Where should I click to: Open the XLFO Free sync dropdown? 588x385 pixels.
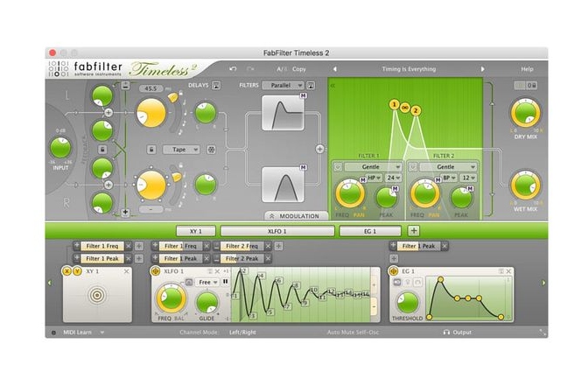click(207, 282)
